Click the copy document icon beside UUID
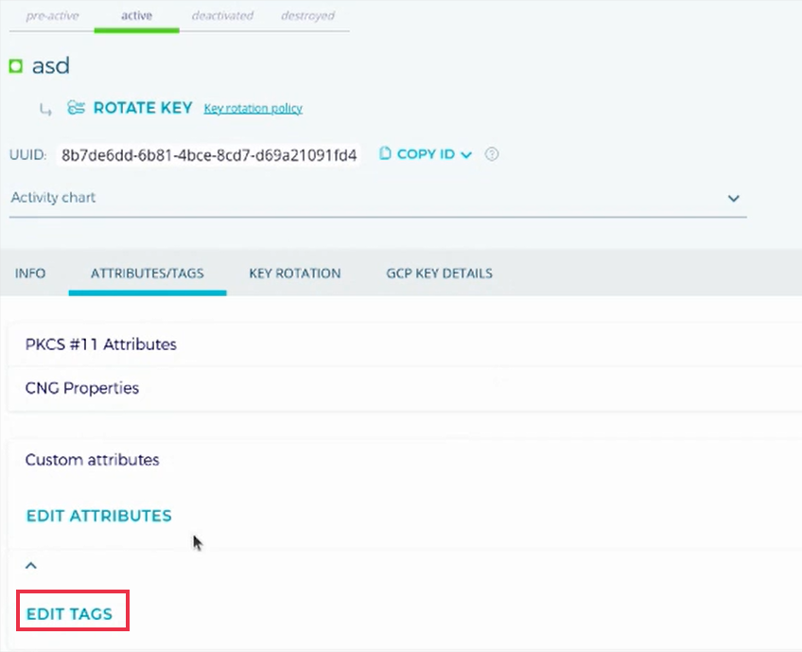The image size is (802, 652). [x=385, y=154]
